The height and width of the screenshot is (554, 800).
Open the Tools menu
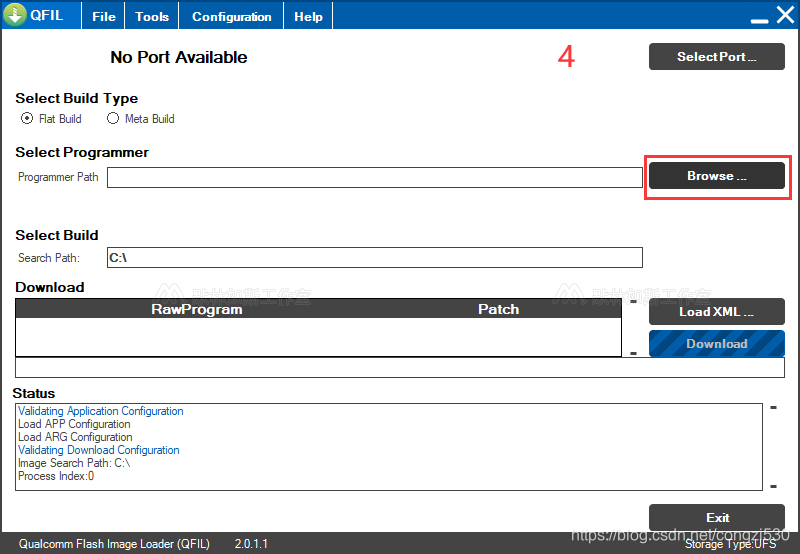(152, 16)
